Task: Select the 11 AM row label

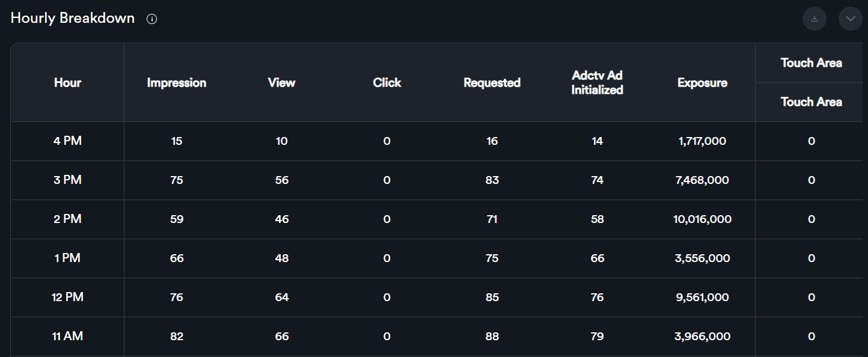Action: pyautogui.click(x=67, y=337)
